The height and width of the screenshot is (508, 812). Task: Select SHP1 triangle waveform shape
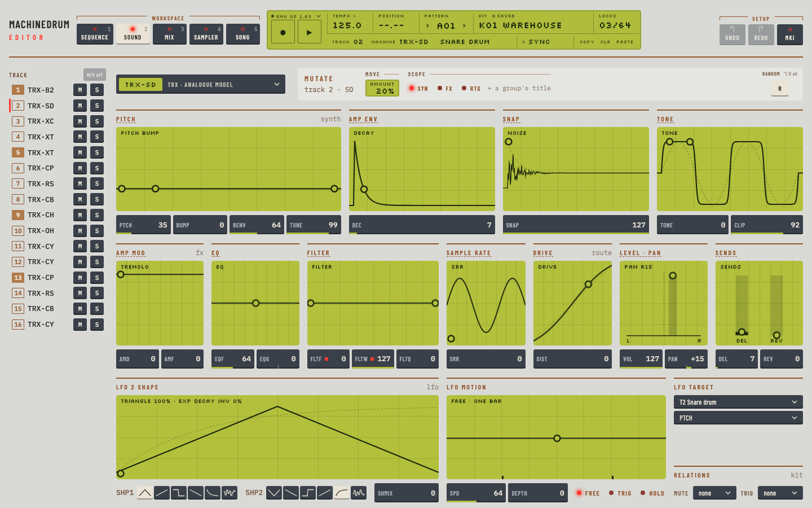(145, 493)
